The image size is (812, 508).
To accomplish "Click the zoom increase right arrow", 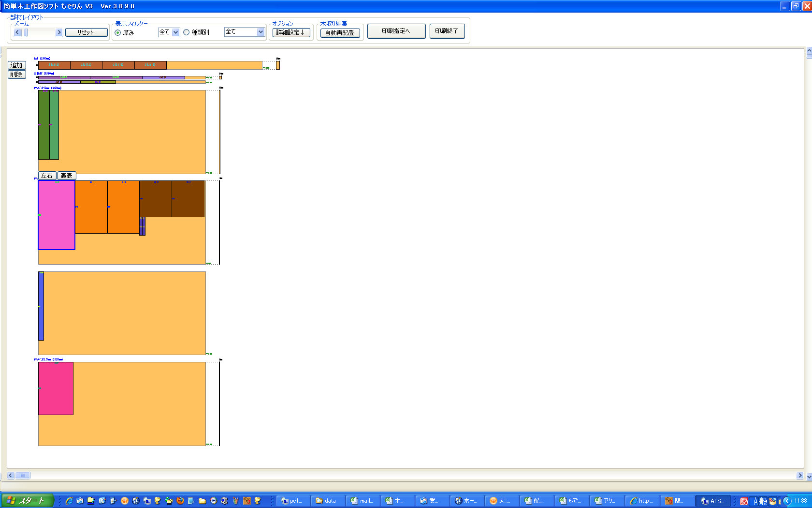I will pos(59,32).
